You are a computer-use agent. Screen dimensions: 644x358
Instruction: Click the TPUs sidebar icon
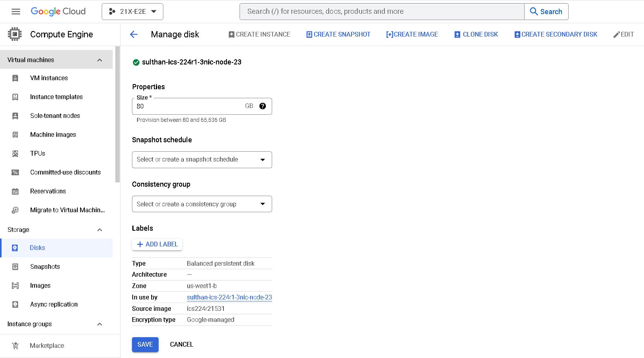pyautogui.click(x=15, y=154)
